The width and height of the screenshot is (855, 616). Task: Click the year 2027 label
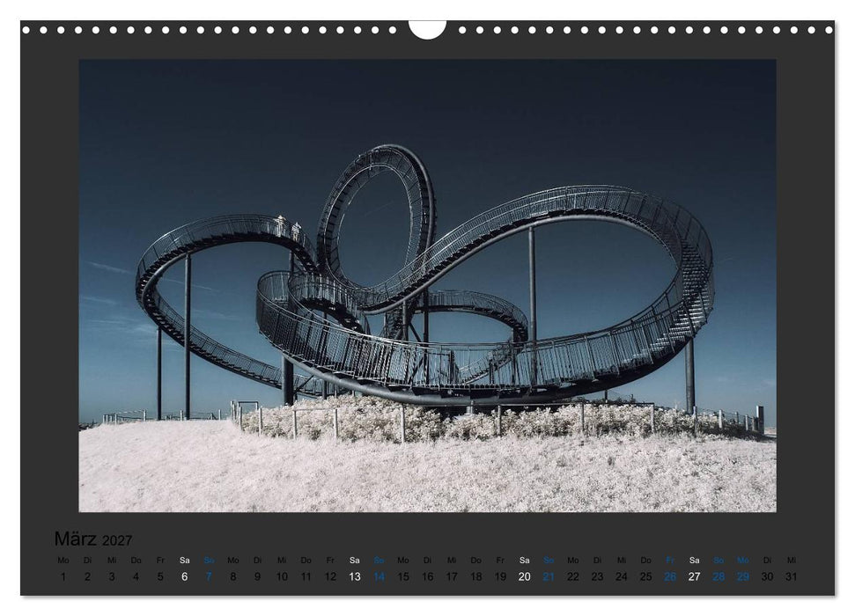117,541
